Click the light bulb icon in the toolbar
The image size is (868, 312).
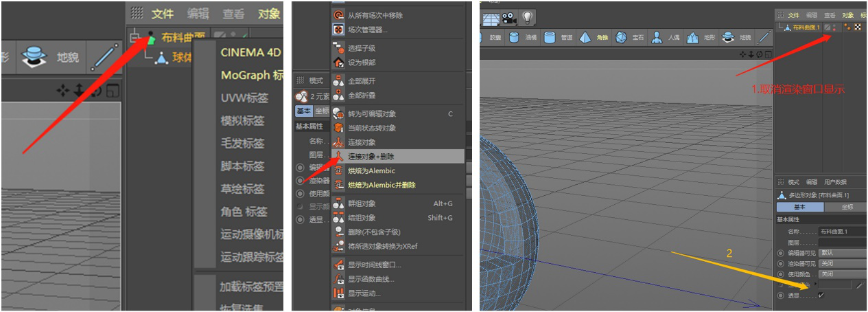pyautogui.click(x=527, y=17)
